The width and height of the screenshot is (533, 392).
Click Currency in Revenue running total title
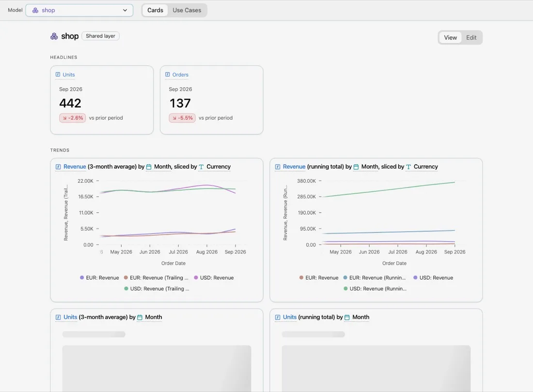click(x=425, y=167)
